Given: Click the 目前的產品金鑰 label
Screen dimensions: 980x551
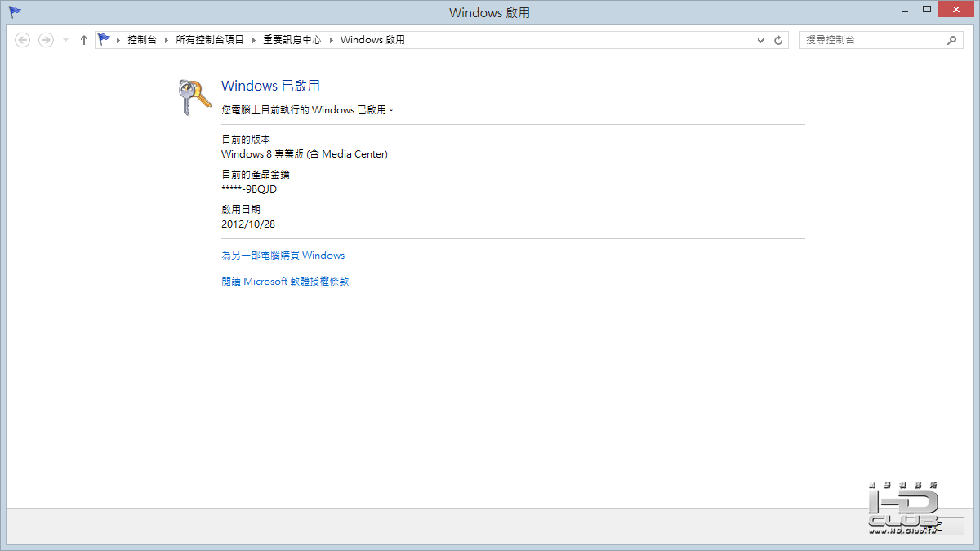Looking at the screenshot, I should point(256,175).
